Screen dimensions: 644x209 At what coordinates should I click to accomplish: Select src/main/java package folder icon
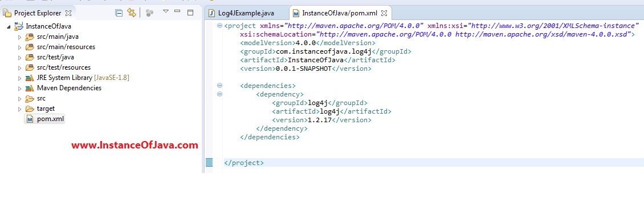pos(30,37)
